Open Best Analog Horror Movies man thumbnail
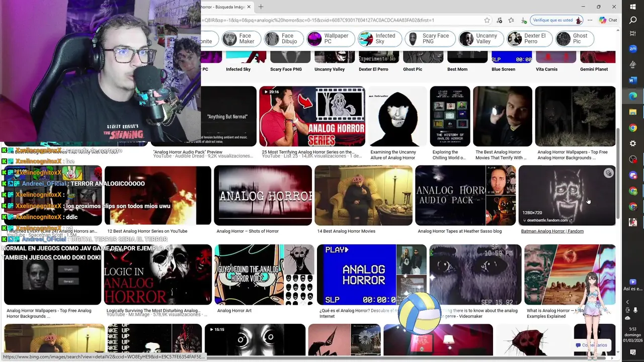Viewport: 644px width, 362px height. (x=502, y=116)
